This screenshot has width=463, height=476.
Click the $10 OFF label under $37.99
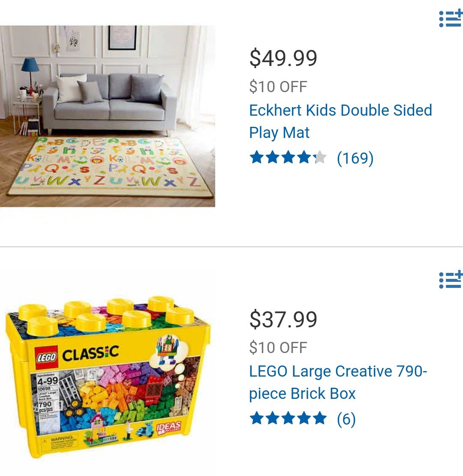click(278, 347)
